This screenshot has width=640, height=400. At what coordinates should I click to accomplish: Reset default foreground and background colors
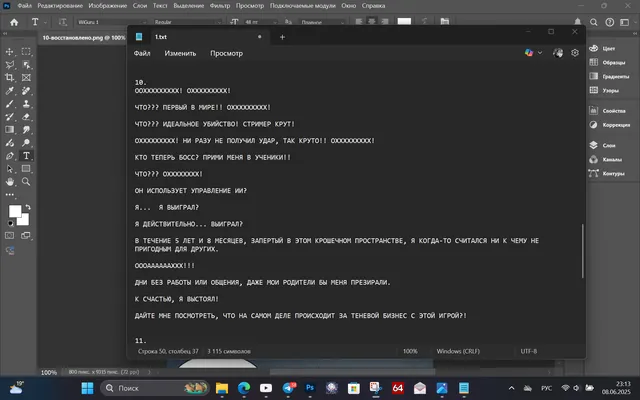pos(10,223)
